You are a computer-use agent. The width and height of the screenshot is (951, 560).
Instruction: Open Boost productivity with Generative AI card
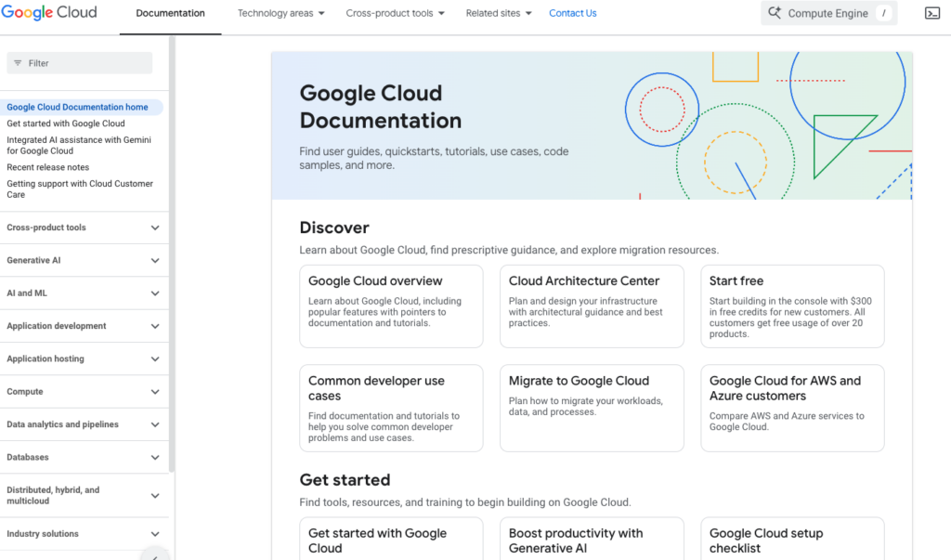[592, 540]
